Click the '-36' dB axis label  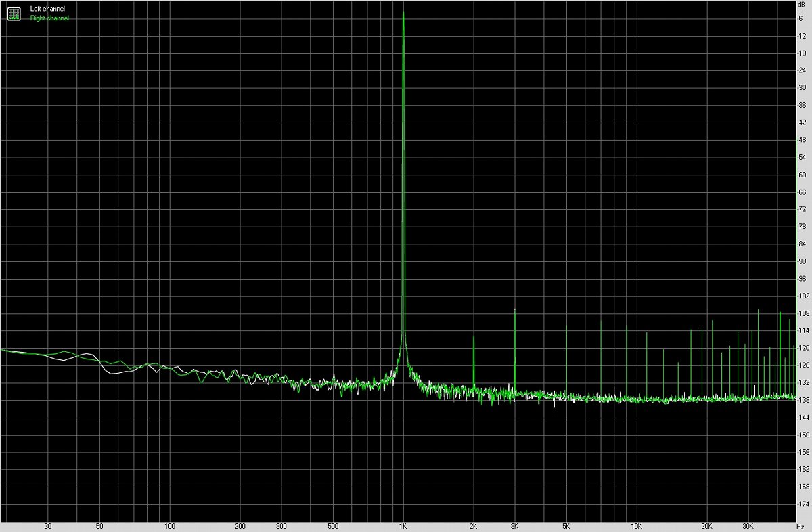[802, 106]
